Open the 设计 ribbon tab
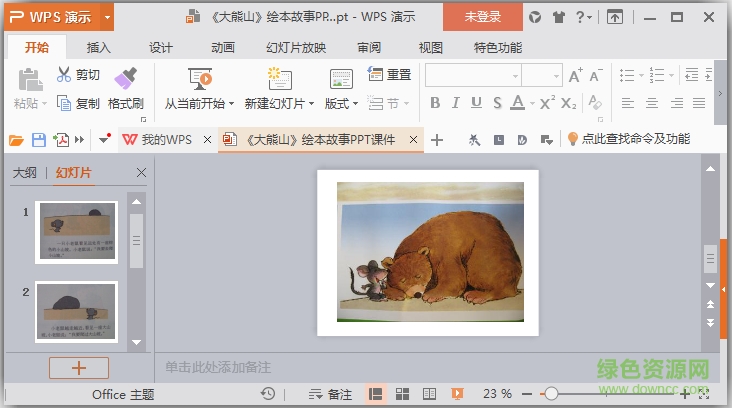The image size is (732, 408). [x=161, y=48]
